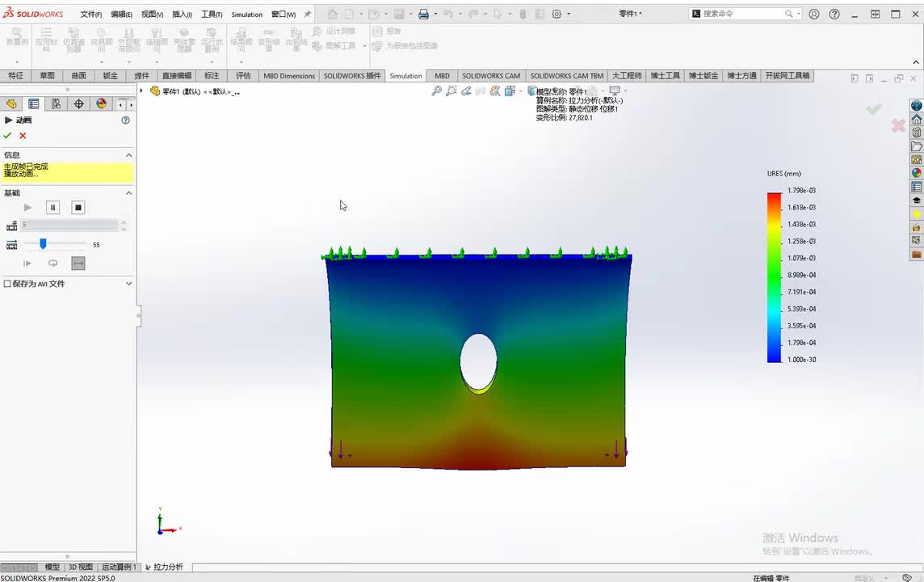Collapse the ribbon with the chevron
924x582 pixels.
tap(916, 62)
